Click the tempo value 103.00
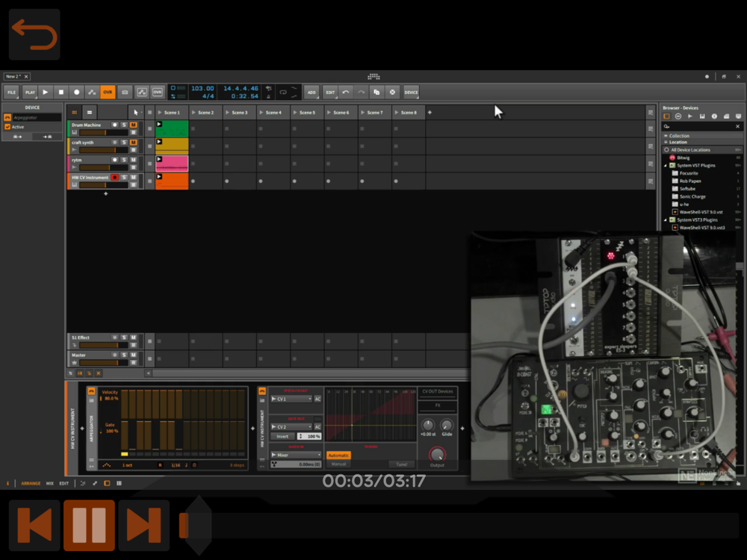Viewport: 747px width, 560px height. 202,88
